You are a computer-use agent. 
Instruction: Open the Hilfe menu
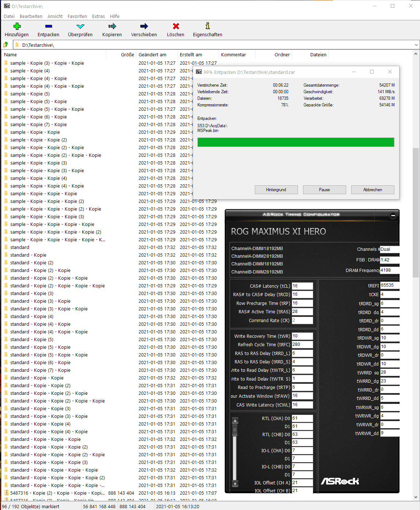115,16
